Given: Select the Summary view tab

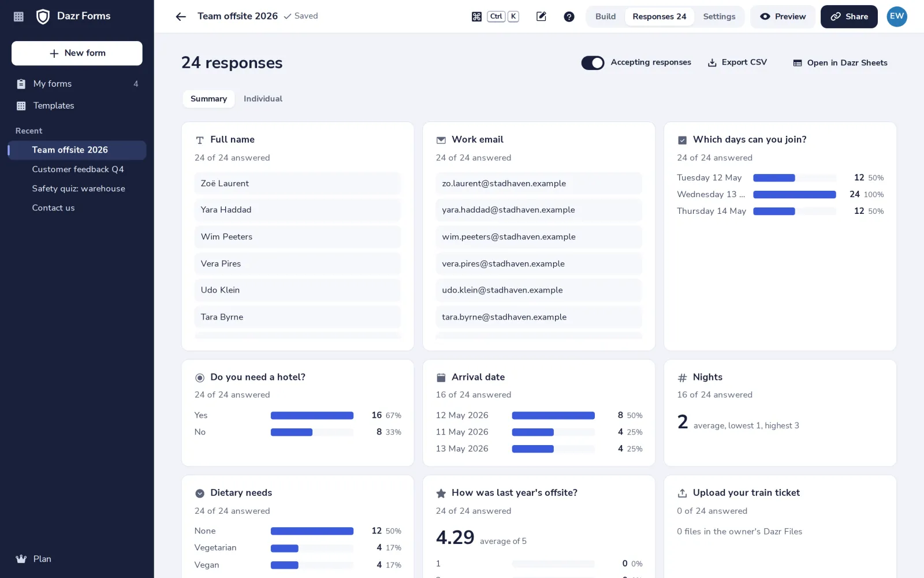Looking at the screenshot, I should pos(208,99).
